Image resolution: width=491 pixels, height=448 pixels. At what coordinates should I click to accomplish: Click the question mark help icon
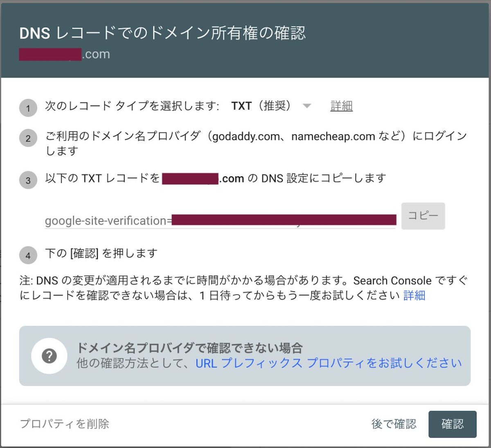[49, 356]
